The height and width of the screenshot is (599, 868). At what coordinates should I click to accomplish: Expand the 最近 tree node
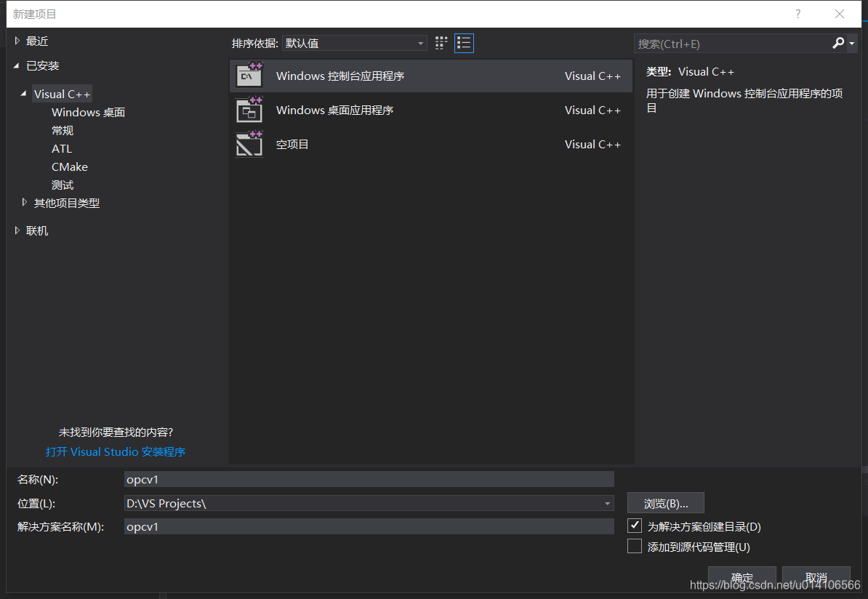point(17,41)
